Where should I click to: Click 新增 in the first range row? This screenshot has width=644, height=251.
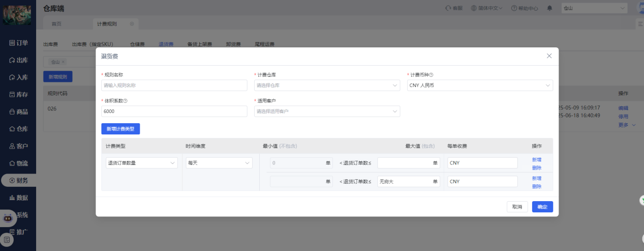pos(537,160)
